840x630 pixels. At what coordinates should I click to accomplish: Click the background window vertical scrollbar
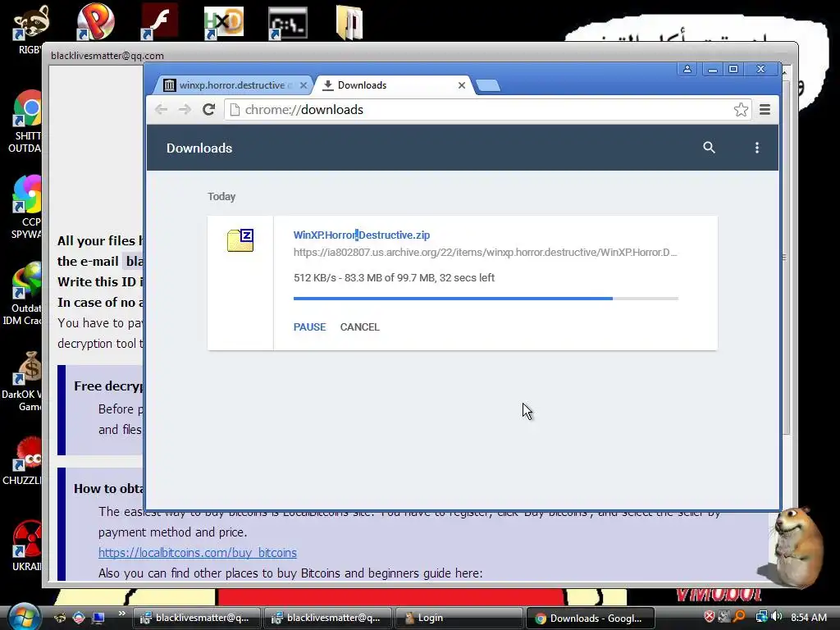tap(786, 257)
